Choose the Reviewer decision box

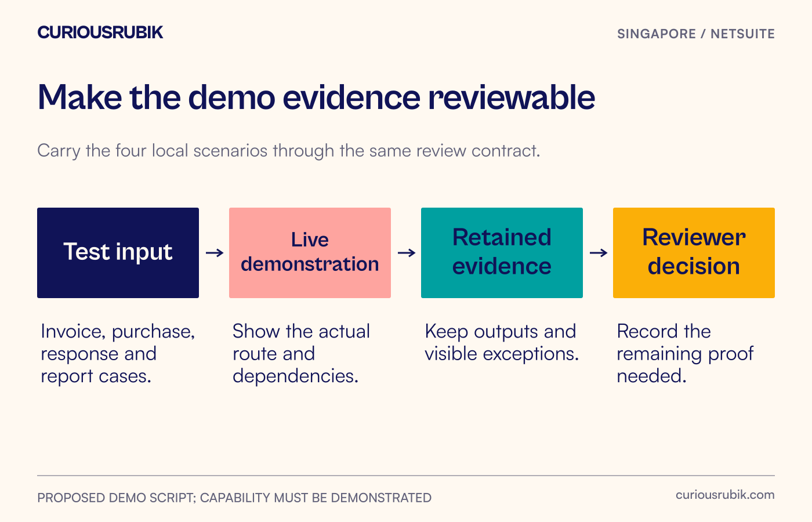pyautogui.click(x=694, y=253)
